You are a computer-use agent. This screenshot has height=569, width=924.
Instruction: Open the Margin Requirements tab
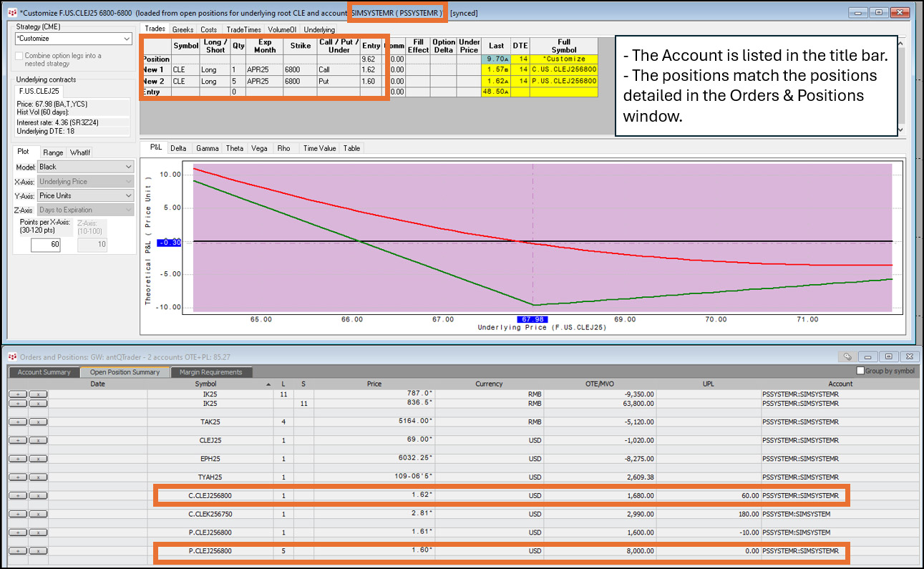click(210, 371)
